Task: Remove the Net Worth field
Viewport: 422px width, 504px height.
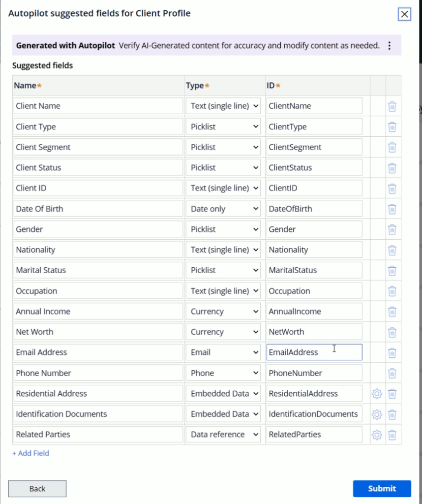Action: [x=392, y=332]
